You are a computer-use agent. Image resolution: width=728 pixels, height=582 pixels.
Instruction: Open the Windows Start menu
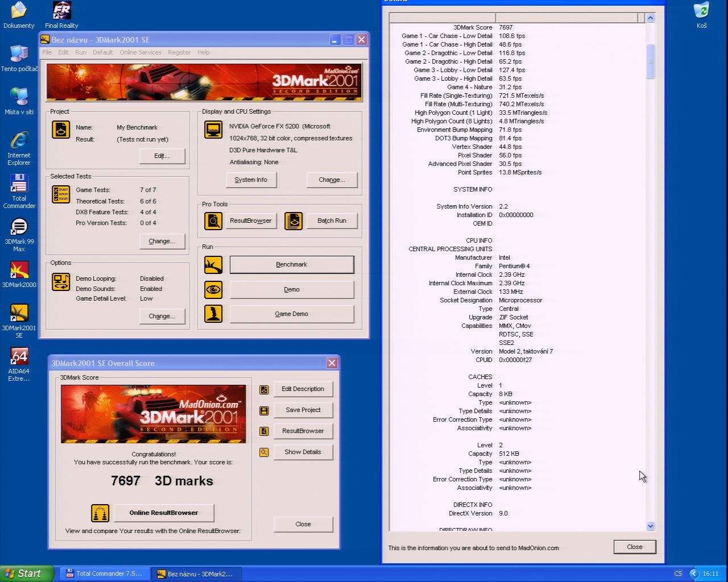(27, 573)
